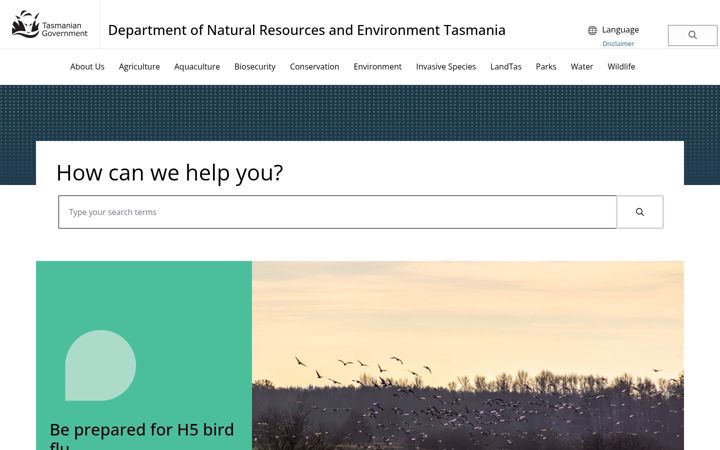Click the main search submit magnifier button
Screen dimensions: 720x450
(640, 212)
